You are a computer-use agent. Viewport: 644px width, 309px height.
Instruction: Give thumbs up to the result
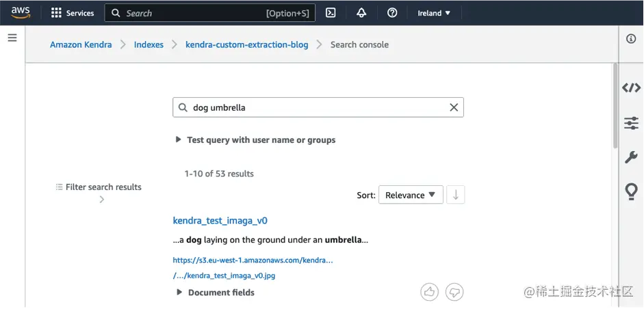click(x=429, y=292)
